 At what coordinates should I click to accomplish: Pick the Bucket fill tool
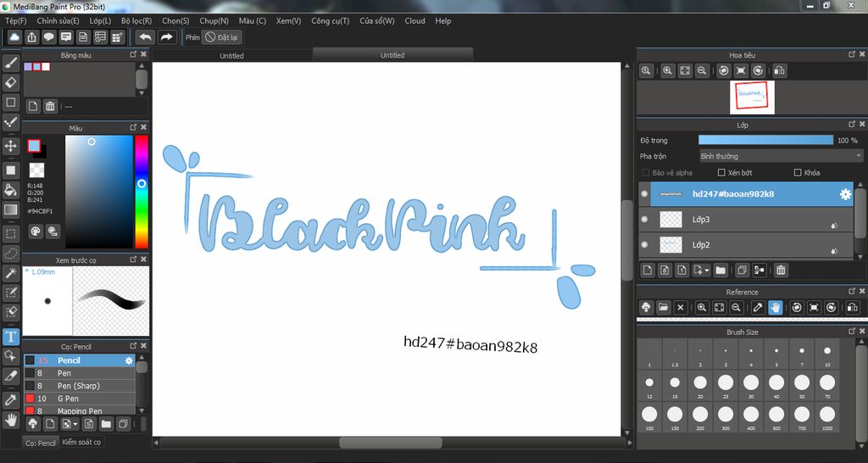click(x=10, y=190)
